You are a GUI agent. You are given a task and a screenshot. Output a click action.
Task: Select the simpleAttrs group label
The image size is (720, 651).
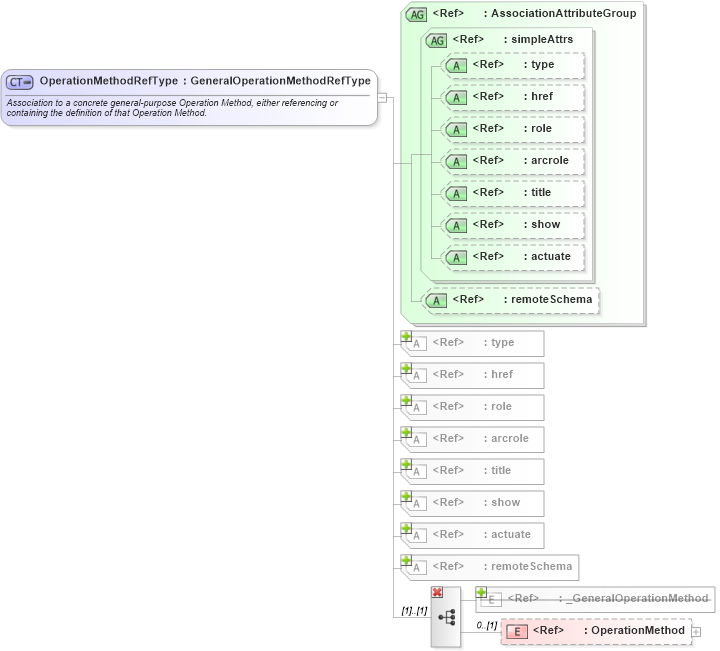point(542,39)
